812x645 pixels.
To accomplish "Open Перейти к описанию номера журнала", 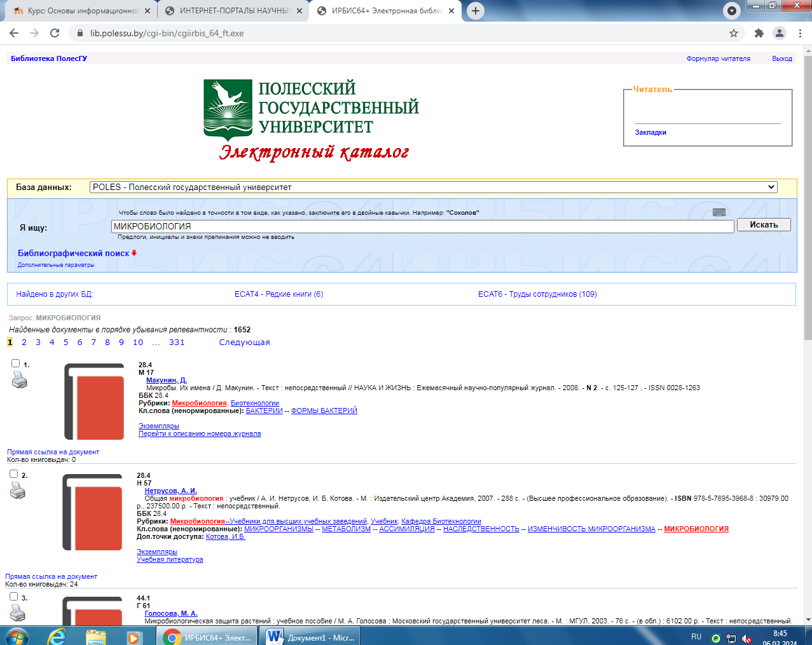I will coord(200,433).
